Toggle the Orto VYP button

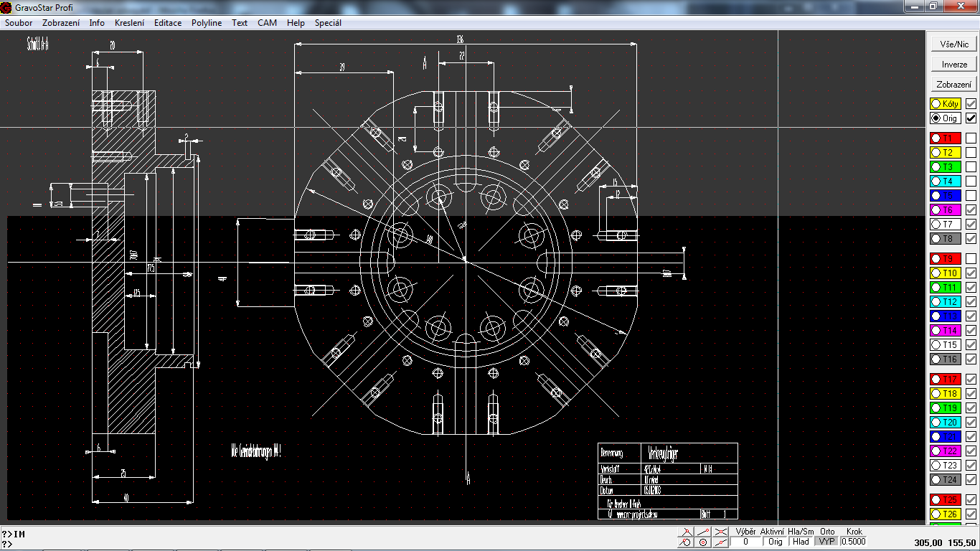coord(826,542)
